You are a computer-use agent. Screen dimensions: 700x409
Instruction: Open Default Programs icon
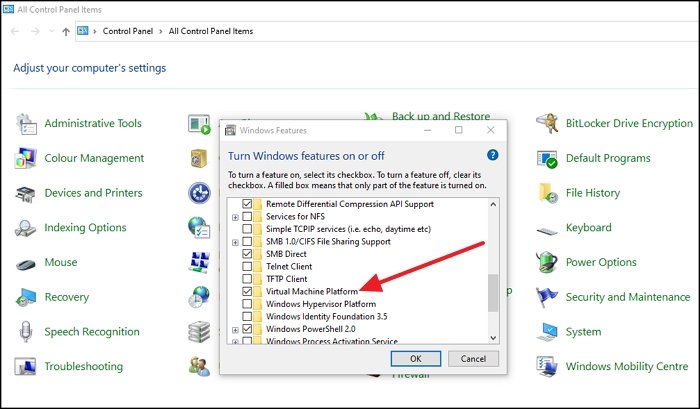[x=547, y=159]
